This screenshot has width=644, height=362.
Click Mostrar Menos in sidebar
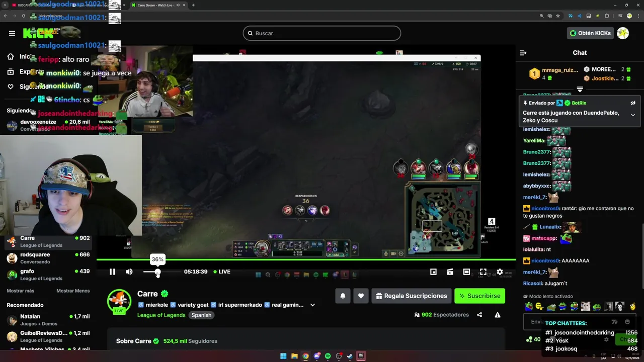click(73, 291)
